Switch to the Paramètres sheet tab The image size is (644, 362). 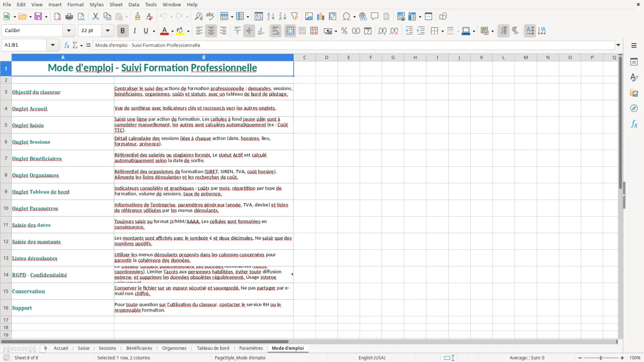[x=251, y=348]
